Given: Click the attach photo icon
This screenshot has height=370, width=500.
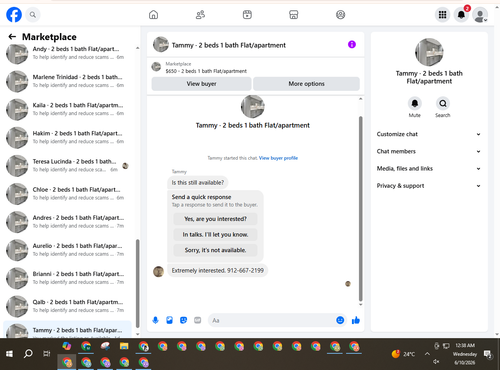Looking at the screenshot, I should point(169,320).
